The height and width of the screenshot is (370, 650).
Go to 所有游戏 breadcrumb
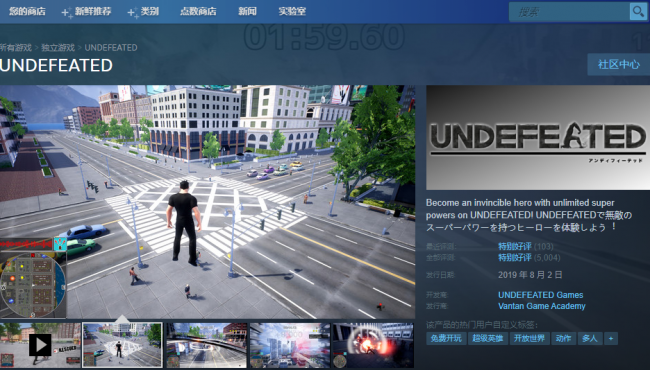[16, 48]
